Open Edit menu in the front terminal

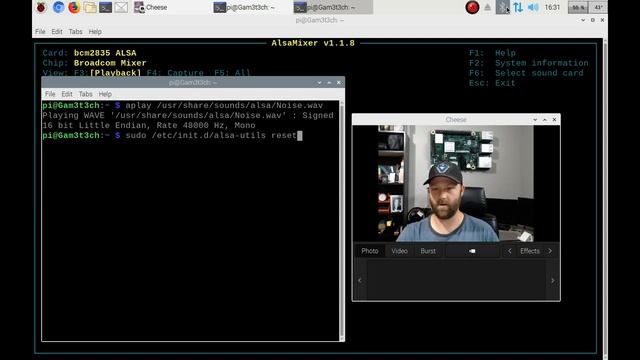point(67,94)
